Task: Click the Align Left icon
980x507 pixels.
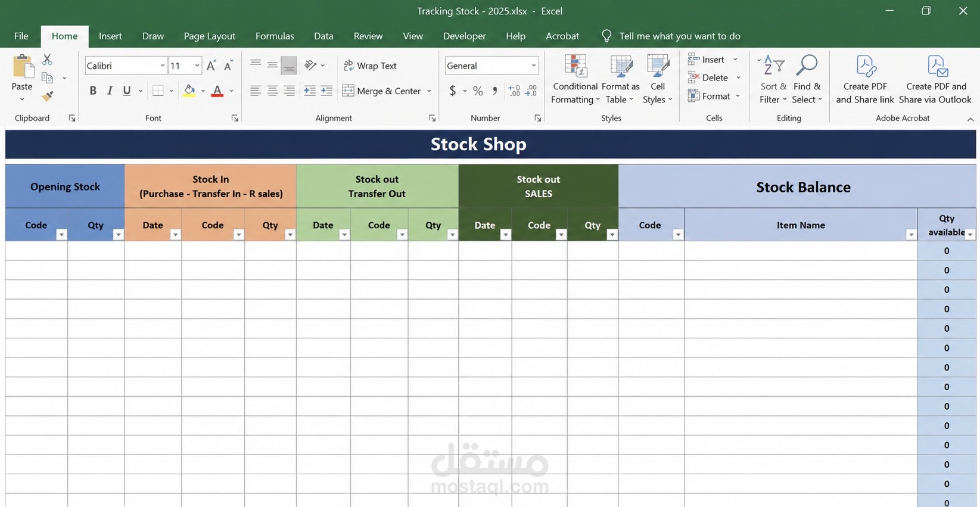Action: point(256,91)
